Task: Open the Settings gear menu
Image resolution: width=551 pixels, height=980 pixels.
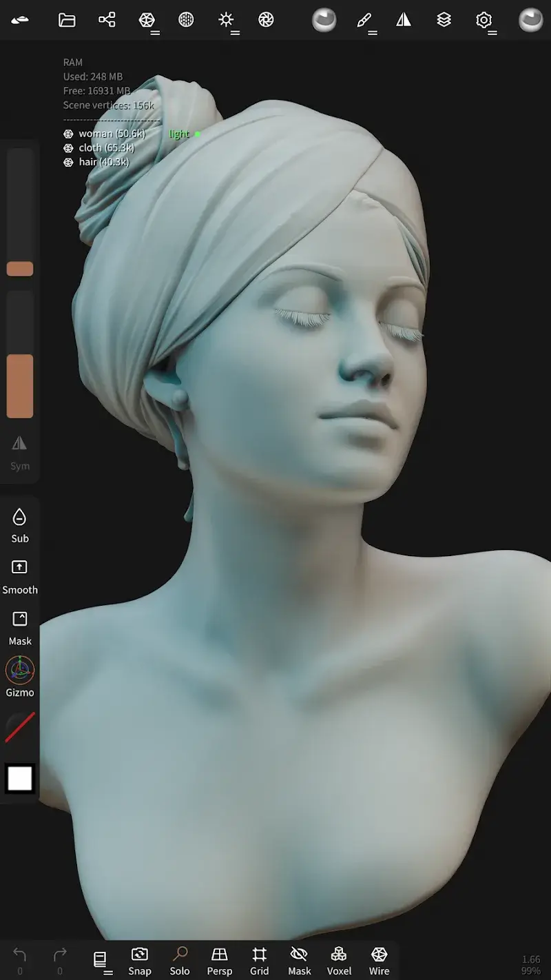Action: coord(484,20)
